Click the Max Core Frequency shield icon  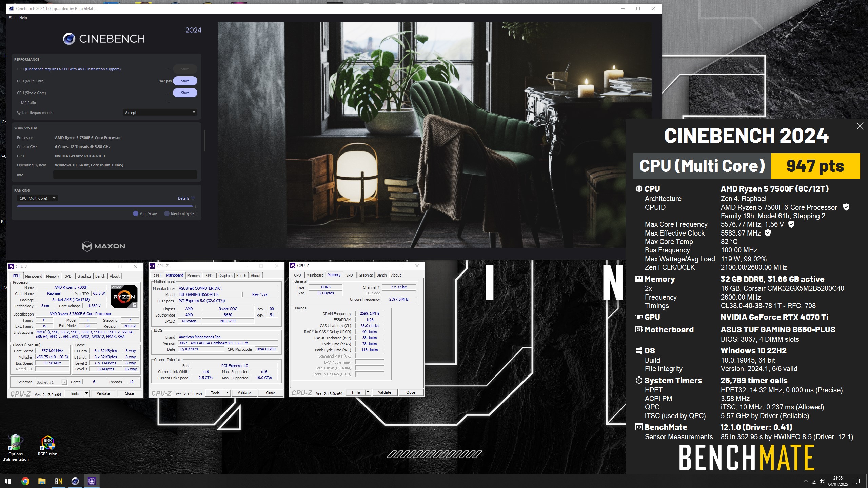pyautogui.click(x=791, y=224)
